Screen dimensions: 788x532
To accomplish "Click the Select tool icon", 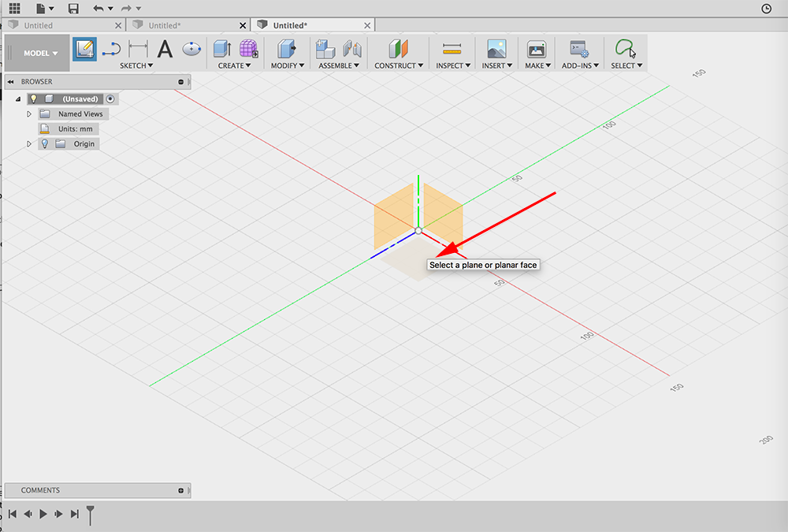I will click(626, 49).
